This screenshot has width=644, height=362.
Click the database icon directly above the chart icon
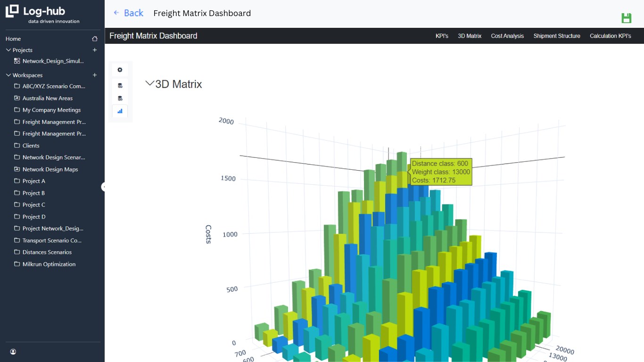click(x=120, y=99)
